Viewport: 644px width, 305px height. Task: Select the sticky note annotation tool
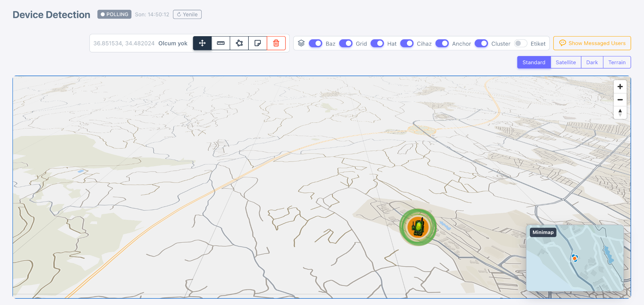pyautogui.click(x=258, y=43)
